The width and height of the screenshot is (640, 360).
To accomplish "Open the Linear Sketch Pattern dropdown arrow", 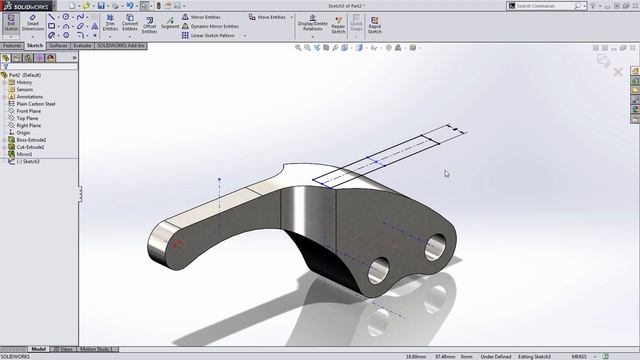I will pyautogui.click(x=245, y=36).
